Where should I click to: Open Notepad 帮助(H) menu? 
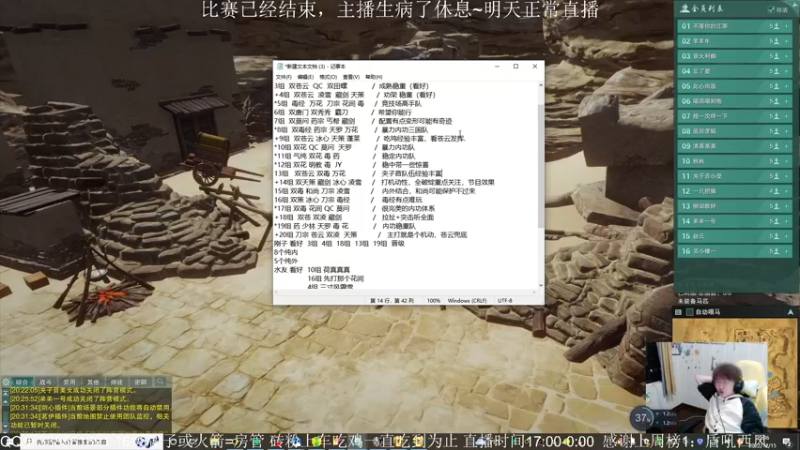374,77
